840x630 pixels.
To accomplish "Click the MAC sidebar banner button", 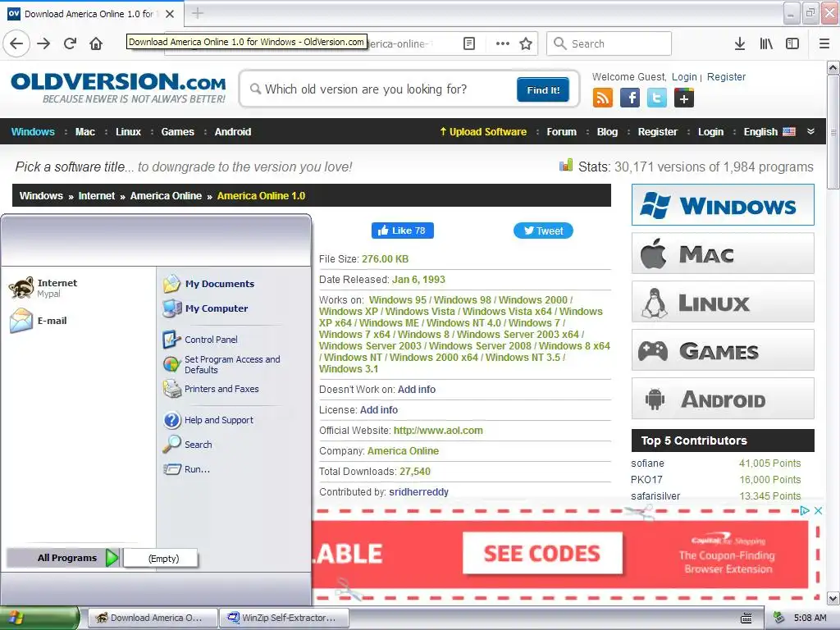I will tap(723, 253).
